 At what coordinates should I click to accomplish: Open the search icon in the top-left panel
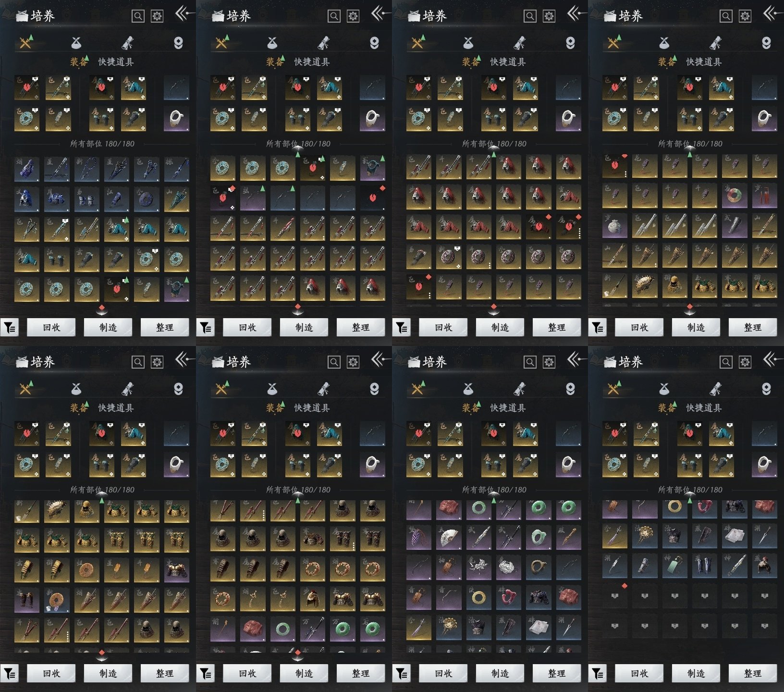pyautogui.click(x=138, y=16)
